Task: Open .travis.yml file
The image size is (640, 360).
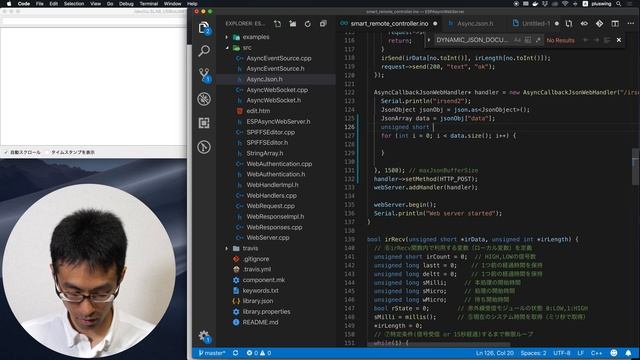Action: [x=257, y=269]
